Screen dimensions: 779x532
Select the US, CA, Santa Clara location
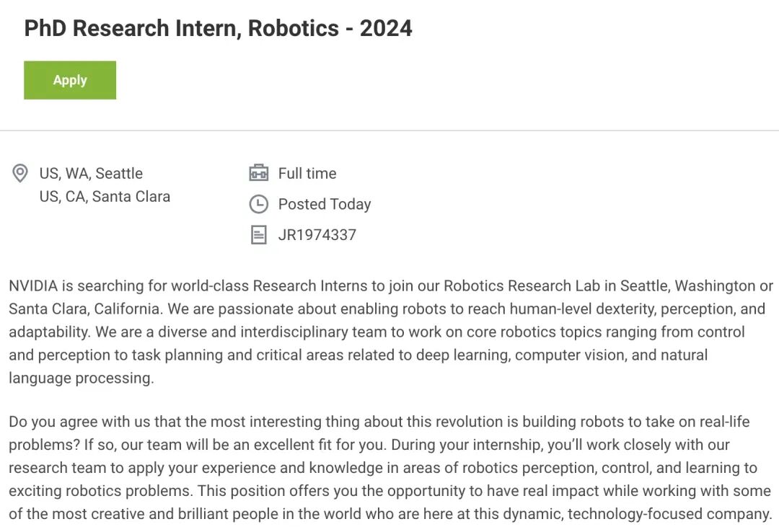tap(105, 196)
